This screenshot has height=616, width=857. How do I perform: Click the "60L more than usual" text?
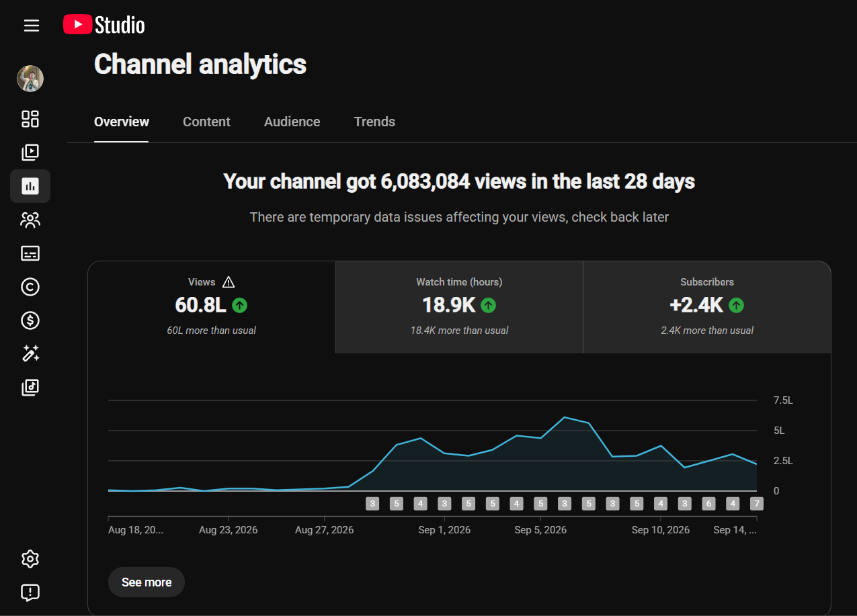(212, 331)
